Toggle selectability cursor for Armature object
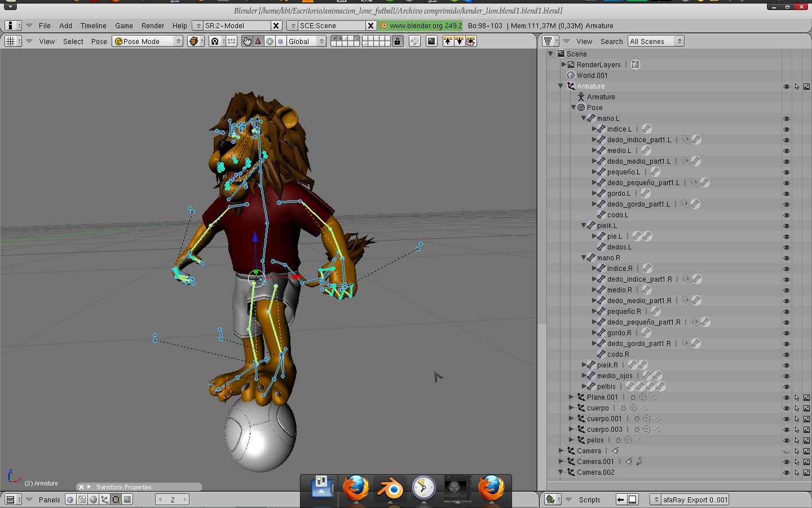The width and height of the screenshot is (812, 508). [797, 87]
